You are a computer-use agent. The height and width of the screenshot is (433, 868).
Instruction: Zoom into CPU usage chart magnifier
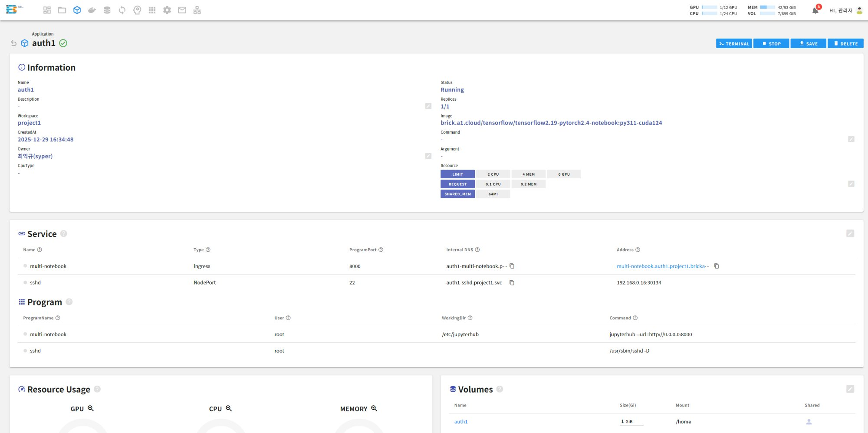229,408
